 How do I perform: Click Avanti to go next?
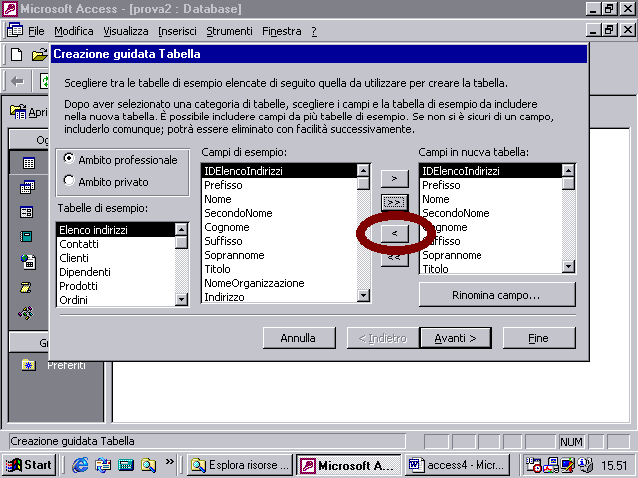tap(455, 338)
